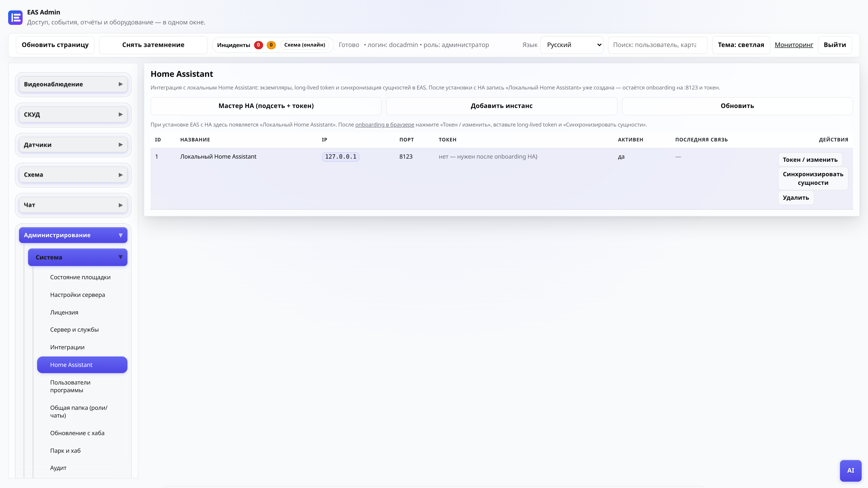Screen dimensions: 868x488
Task: Click Обновить страницу button
Action: [55, 45]
